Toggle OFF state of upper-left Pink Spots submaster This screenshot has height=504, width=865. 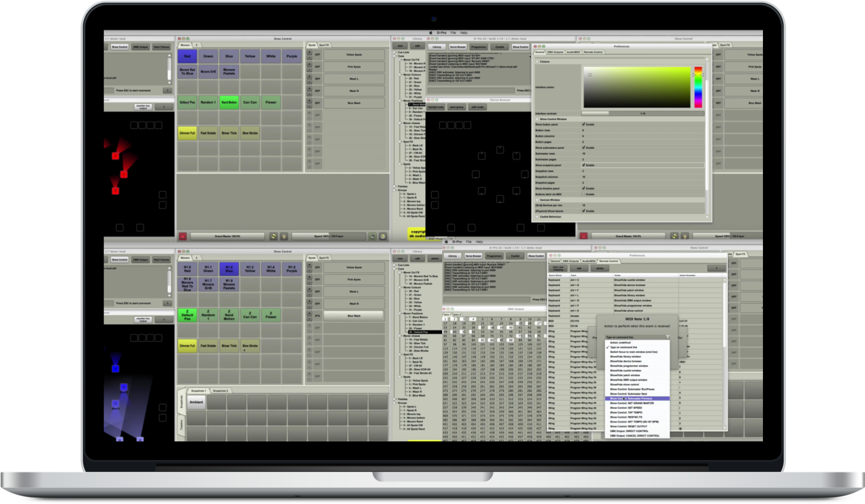click(317, 67)
